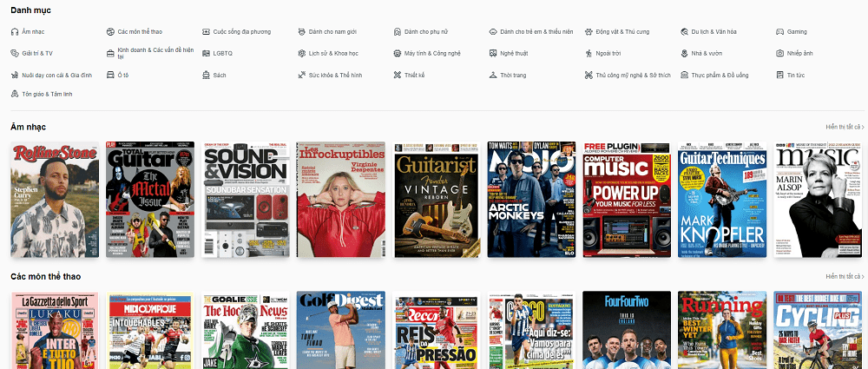Open the LGBTQ category link

[222, 53]
